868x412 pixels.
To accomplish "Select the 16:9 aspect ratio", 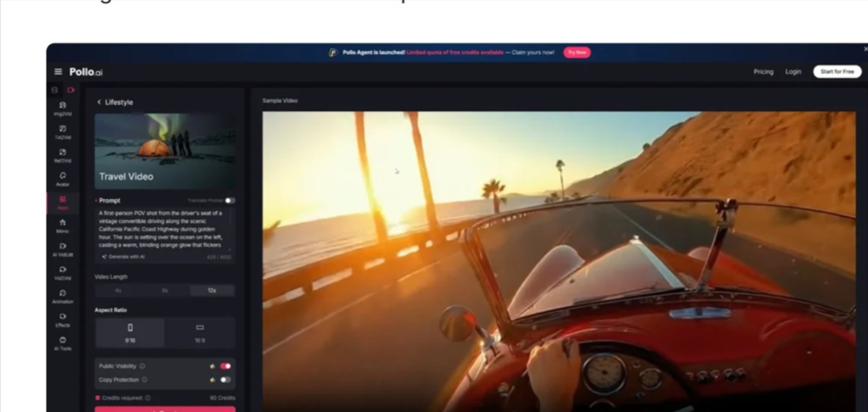I will [x=200, y=331].
